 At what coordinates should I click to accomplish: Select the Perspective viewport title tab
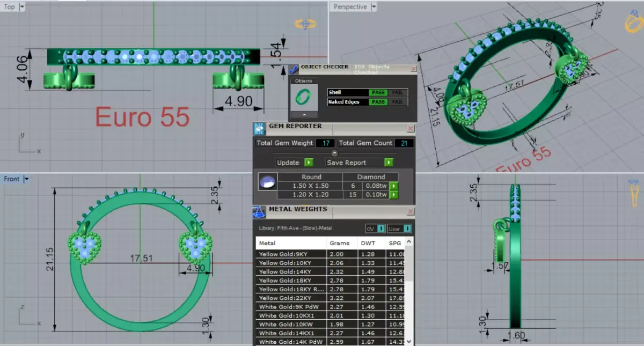point(350,7)
